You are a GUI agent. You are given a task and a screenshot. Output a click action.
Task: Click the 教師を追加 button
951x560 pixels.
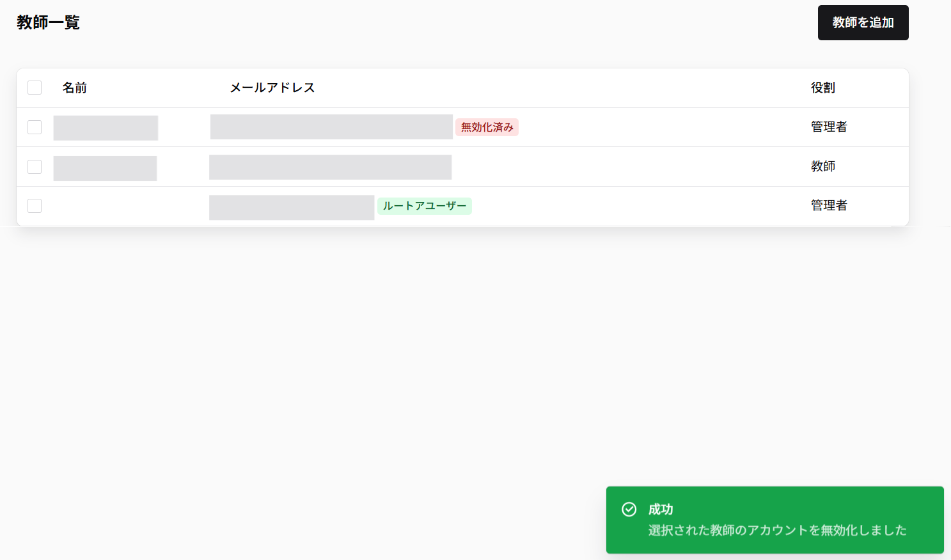(x=863, y=22)
